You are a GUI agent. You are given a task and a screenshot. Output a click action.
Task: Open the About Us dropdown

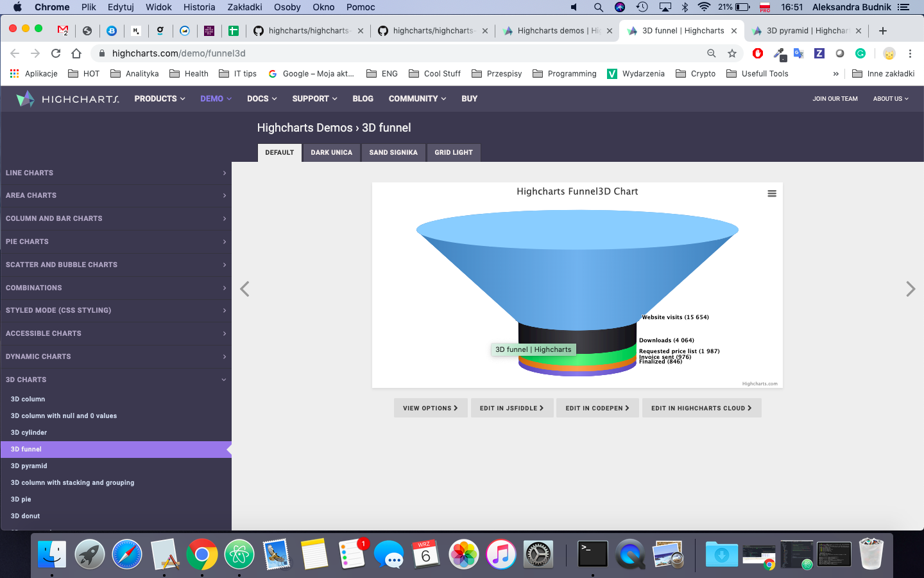pyautogui.click(x=891, y=99)
